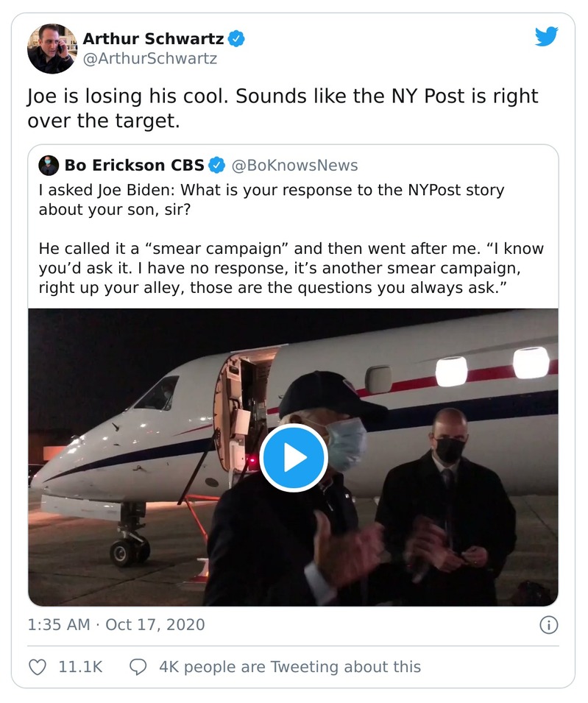The height and width of the screenshot is (703, 588).
Task: Open the Bo Erickson CBS name link
Action: [135, 165]
